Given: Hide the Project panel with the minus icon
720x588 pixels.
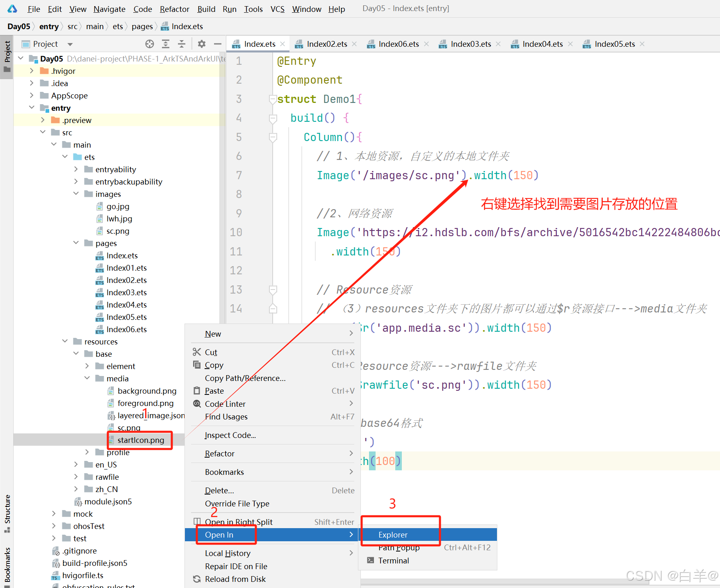Looking at the screenshot, I should pos(218,44).
